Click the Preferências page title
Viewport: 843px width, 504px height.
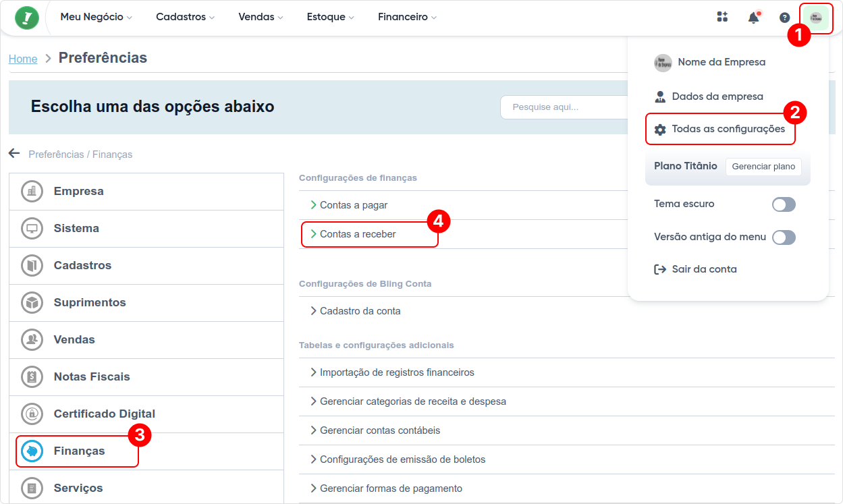tap(103, 58)
